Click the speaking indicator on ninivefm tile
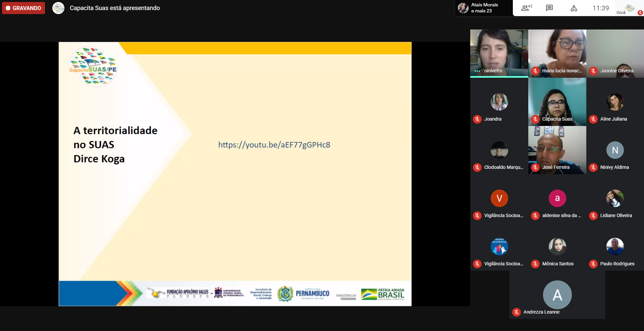 coord(477,71)
